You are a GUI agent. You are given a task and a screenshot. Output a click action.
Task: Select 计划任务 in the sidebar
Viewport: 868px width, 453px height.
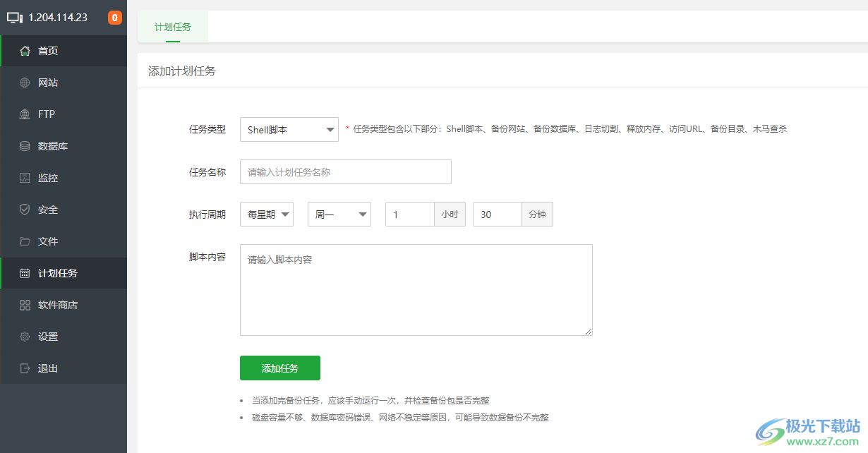(x=64, y=273)
